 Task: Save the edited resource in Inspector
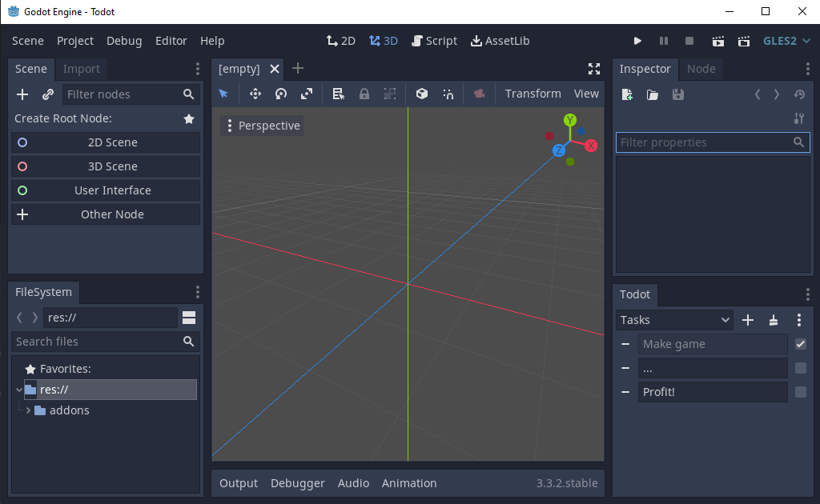677,94
